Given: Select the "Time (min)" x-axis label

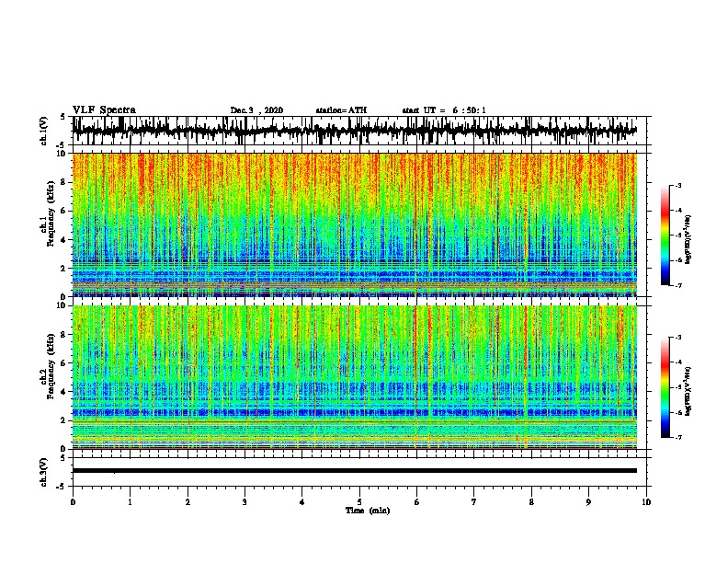Looking at the screenshot, I should pos(368,511).
